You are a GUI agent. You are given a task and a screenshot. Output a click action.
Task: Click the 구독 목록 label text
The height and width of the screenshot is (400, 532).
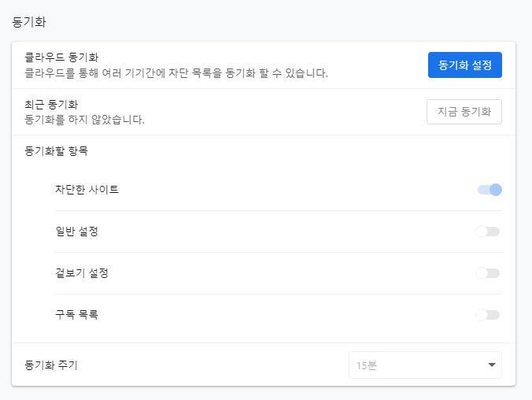point(76,315)
